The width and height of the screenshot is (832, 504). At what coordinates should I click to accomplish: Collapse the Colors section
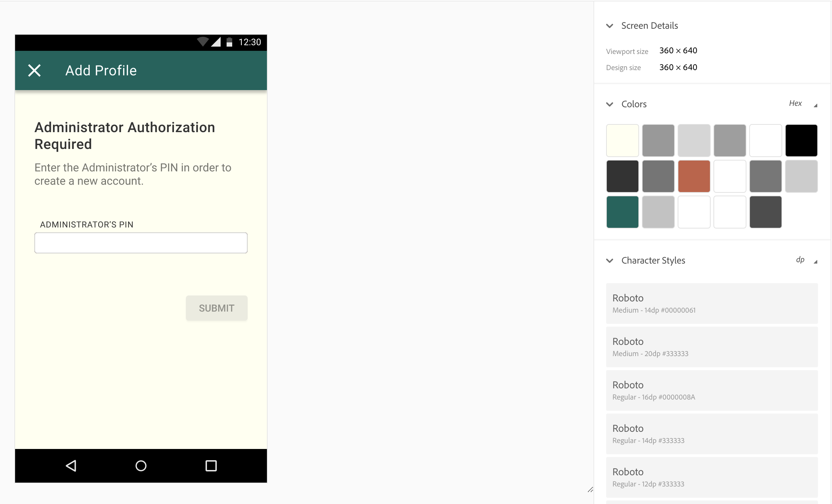610,104
